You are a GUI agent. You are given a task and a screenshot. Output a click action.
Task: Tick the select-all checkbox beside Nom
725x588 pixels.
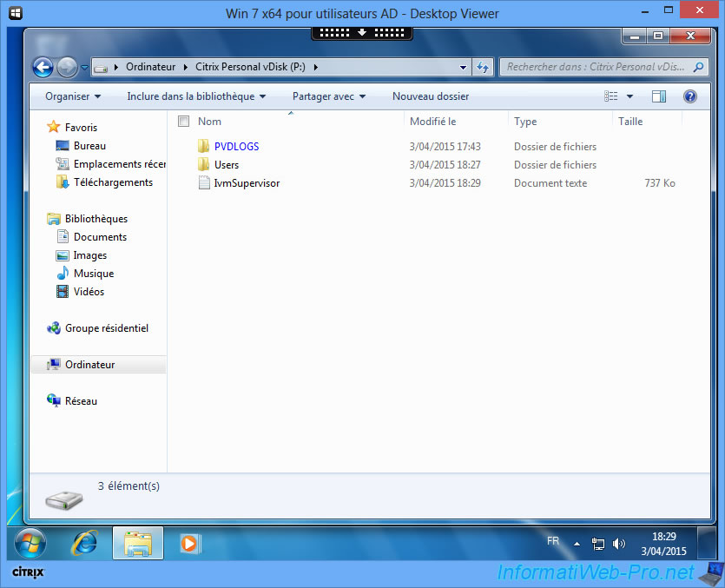[x=183, y=122]
